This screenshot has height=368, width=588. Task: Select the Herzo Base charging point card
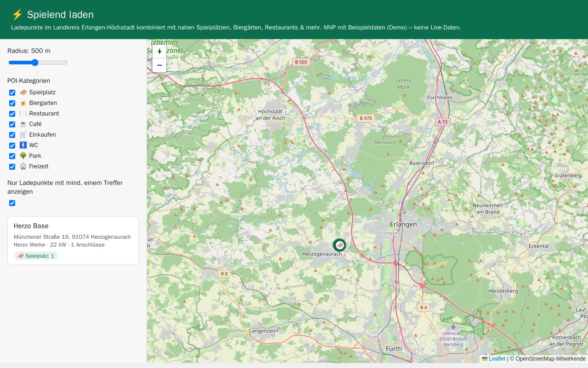[73, 241]
